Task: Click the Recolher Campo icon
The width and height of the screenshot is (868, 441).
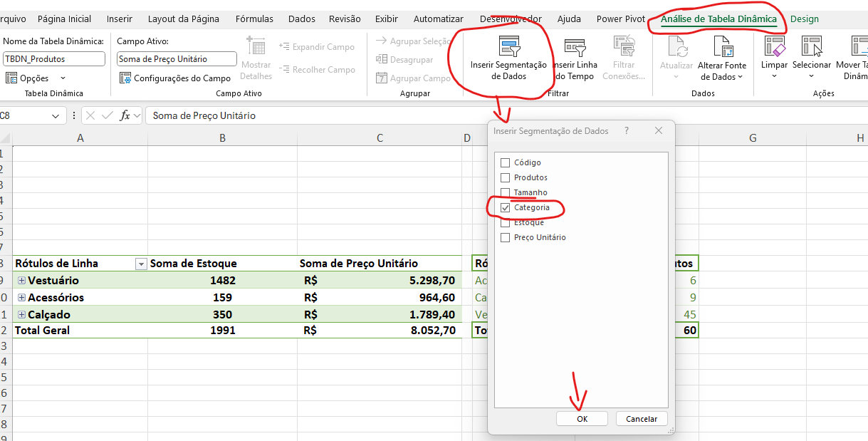Action: pos(286,70)
